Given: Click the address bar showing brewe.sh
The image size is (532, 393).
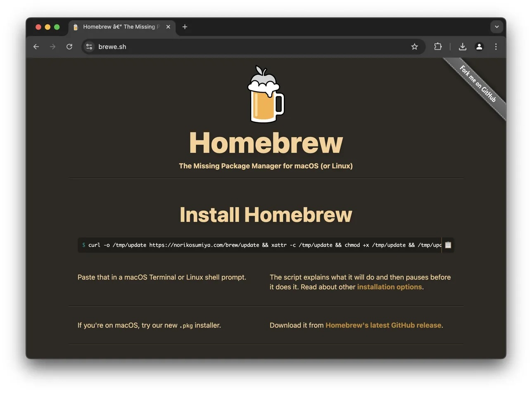Looking at the screenshot, I should 248,47.
